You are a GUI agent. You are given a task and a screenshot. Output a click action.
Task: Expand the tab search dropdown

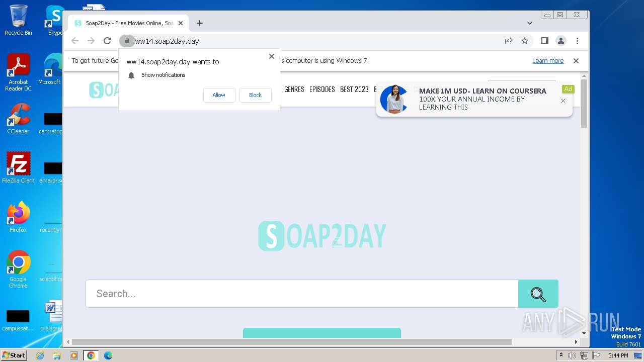pos(529,23)
